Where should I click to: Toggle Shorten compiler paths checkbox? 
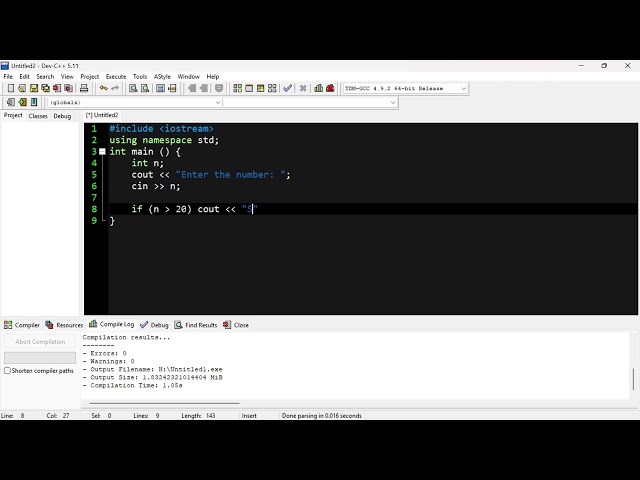[x=7, y=371]
